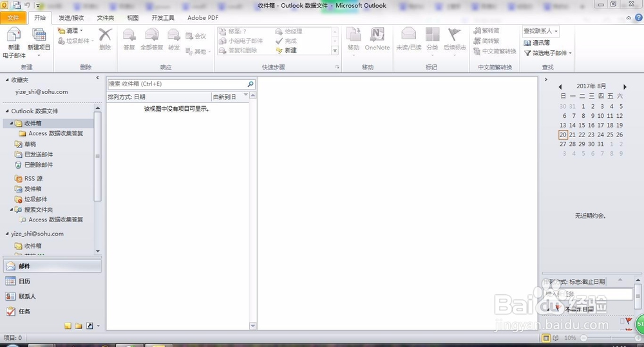This screenshot has height=347, width=644.
Task: Click Contacts (联系人) navigation button
Action: coord(52,297)
